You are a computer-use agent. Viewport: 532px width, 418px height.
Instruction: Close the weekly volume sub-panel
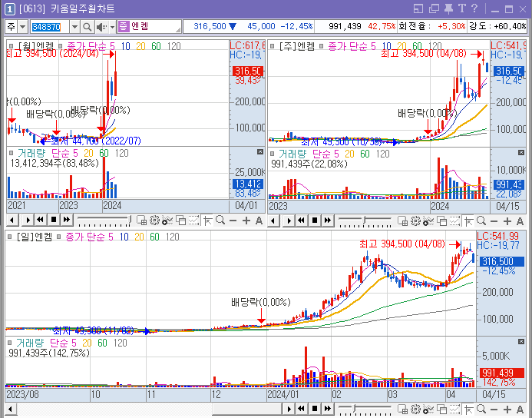[521, 152]
